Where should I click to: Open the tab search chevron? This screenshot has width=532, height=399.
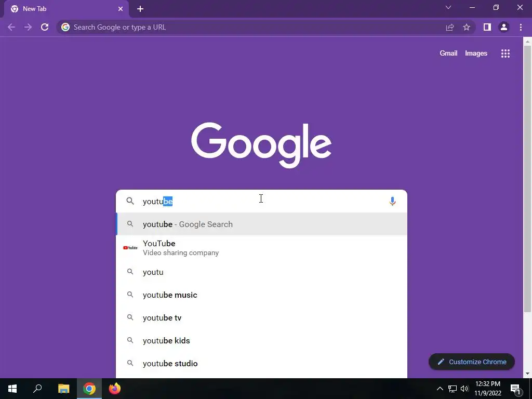point(448,7)
